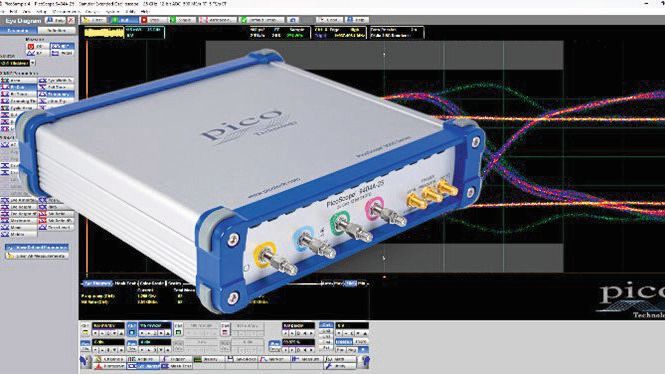Viewport: 665px width, 374px height.
Task: Switch to the Parameters tab in side panel
Action: [18, 31]
